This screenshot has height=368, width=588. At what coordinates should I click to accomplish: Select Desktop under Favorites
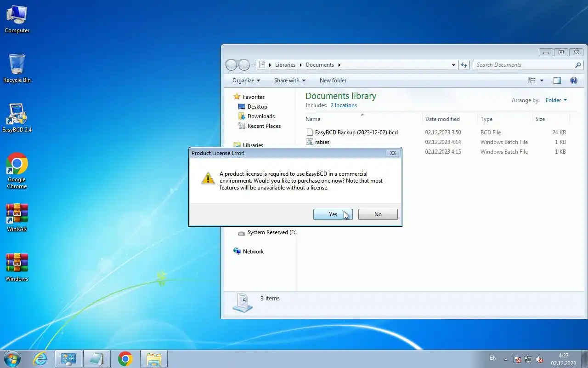tap(257, 107)
